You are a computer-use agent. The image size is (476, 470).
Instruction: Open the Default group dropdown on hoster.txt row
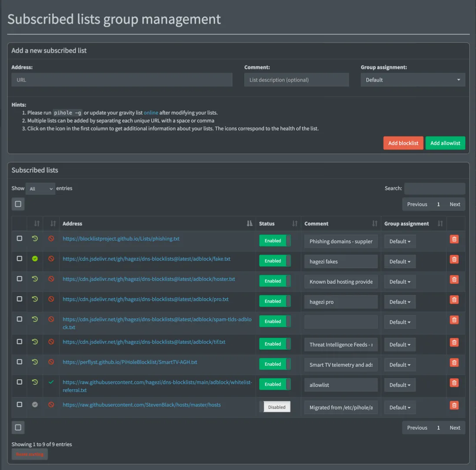[x=400, y=281]
